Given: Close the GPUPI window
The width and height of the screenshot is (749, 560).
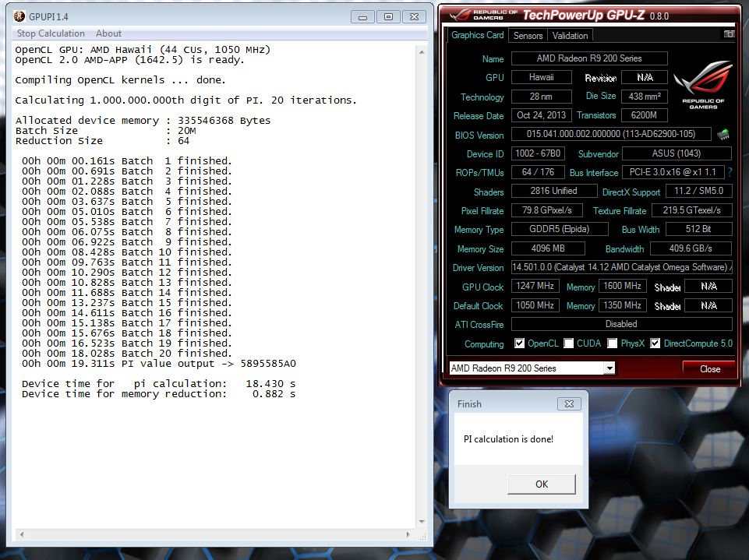Looking at the screenshot, I should coord(414,16).
